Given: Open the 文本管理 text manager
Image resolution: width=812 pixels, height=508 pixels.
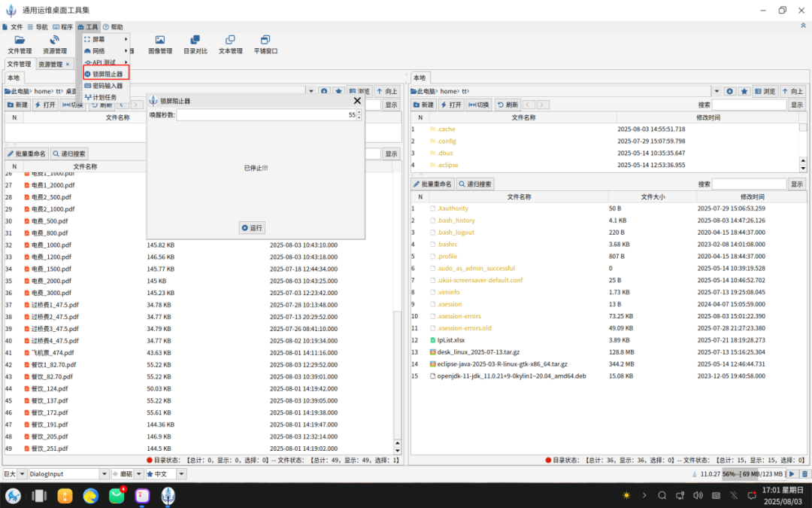Looking at the screenshot, I should click(230, 44).
